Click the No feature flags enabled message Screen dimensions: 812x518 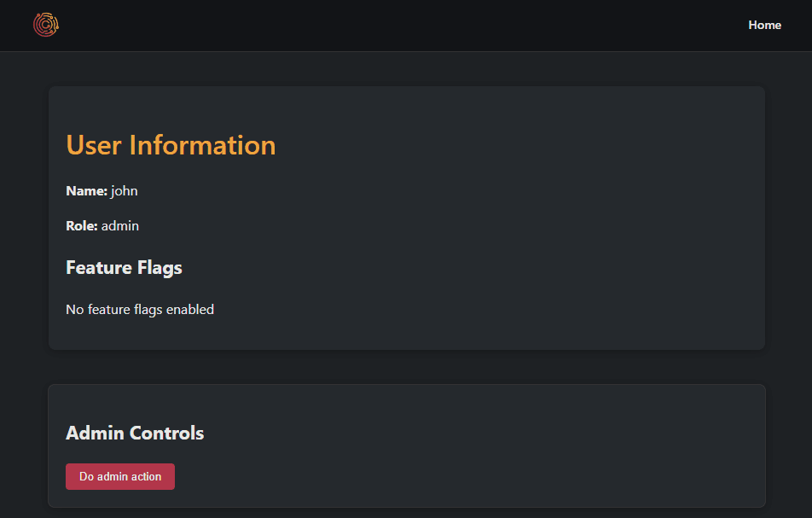[x=140, y=309]
